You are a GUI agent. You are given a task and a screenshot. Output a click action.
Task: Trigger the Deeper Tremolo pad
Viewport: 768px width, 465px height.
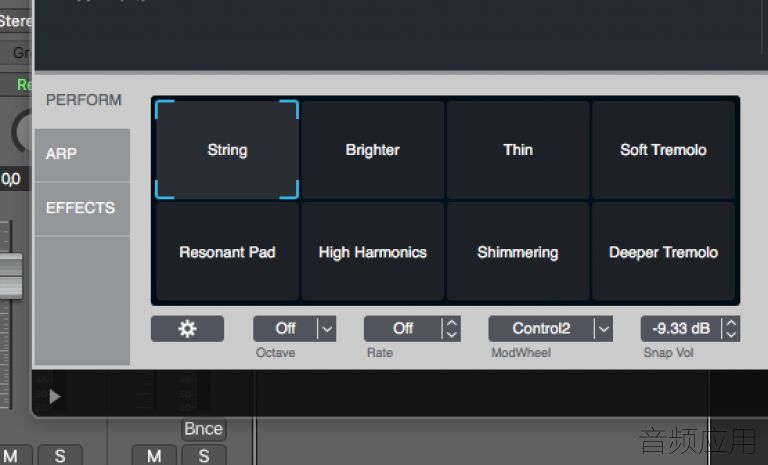(663, 252)
